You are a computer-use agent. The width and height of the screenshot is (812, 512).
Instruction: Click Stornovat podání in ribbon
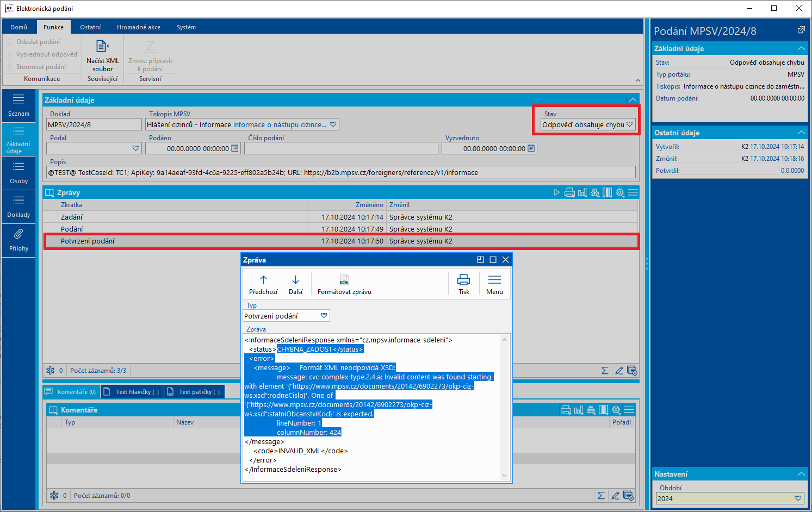coord(36,67)
